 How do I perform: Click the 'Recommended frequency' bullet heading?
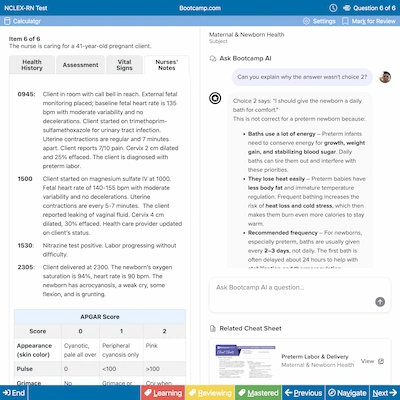[x=283, y=233]
